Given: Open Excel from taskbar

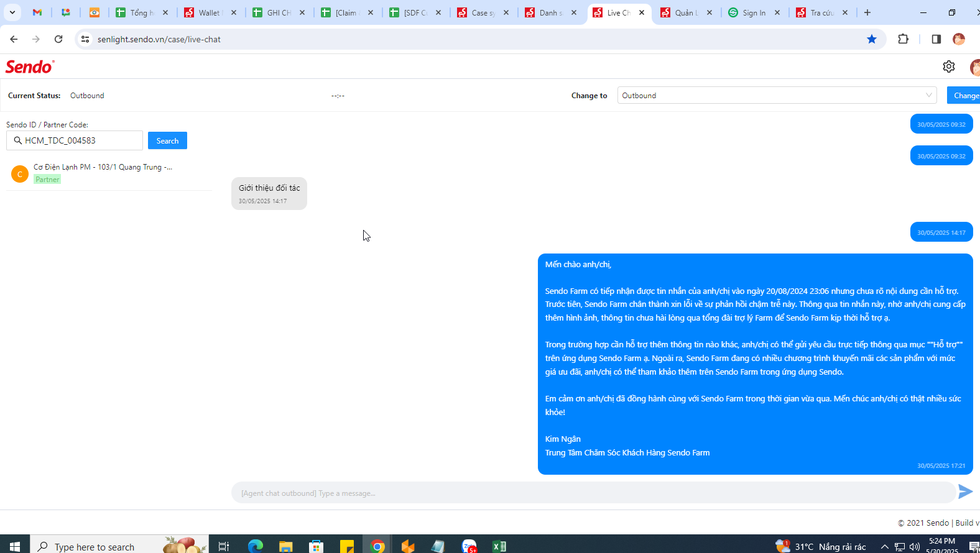Looking at the screenshot, I should (499, 546).
